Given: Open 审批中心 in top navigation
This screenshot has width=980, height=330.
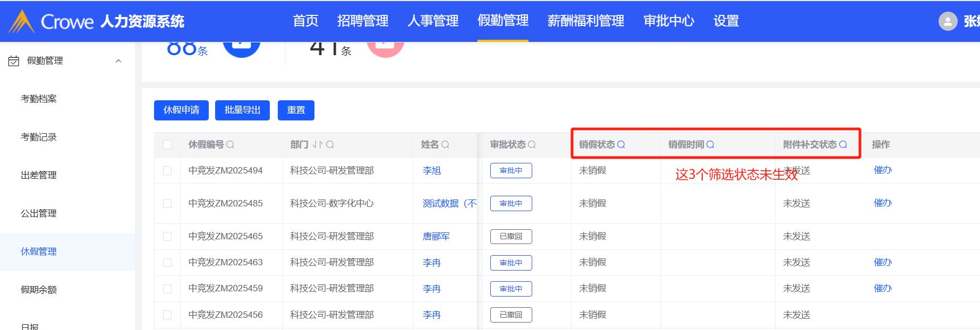Looking at the screenshot, I should pyautogui.click(x=669, y=21).
